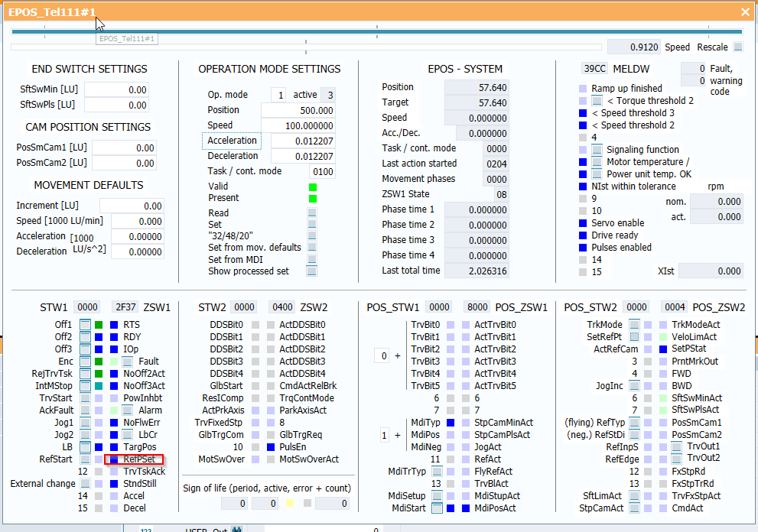This screenshot has height=532, width=758.
Task: Click the PosSmCam1 [LU] field
Action: 124,148
